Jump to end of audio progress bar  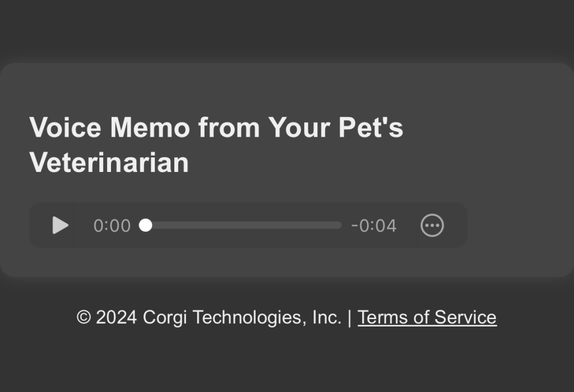pos(339,225)
